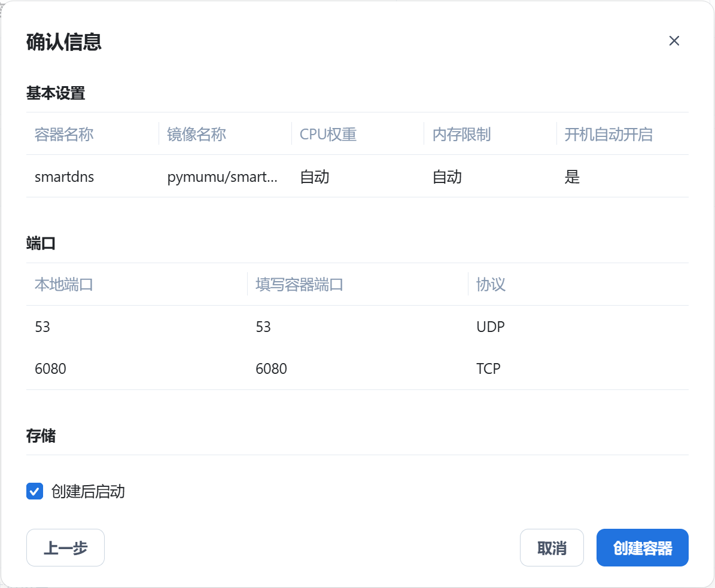Viewport: 715px width, 588px height.
Task: Go back with the 上一步 button
Action: click(x=65, y=548)
